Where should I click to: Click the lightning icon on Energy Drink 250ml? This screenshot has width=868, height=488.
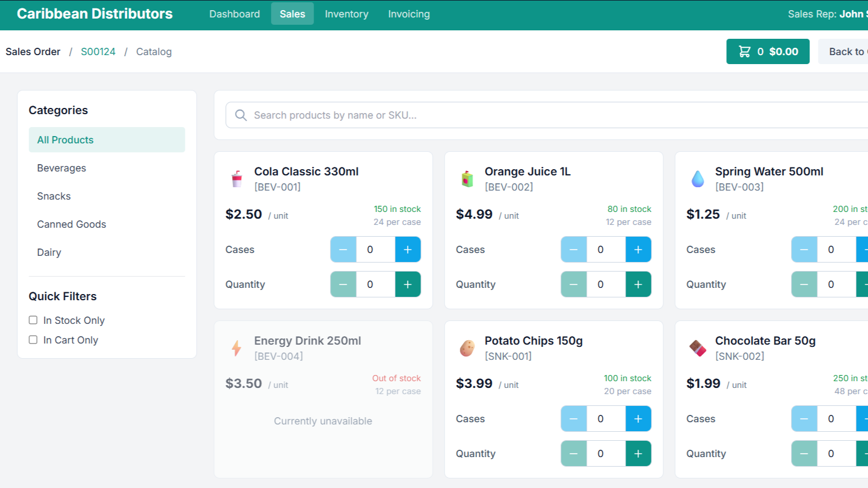[236, 347]
